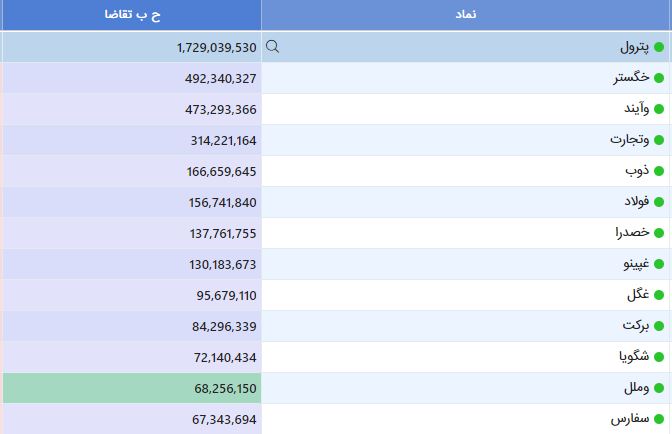672x434 pixels.
Task: Click the green dot next to وتجارت
Action: tap(659, 140)
